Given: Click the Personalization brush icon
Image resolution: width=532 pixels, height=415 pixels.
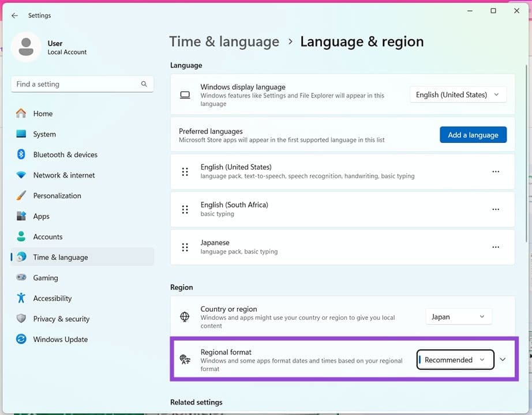Looking at the screenshot, I should tap(21, 195).
